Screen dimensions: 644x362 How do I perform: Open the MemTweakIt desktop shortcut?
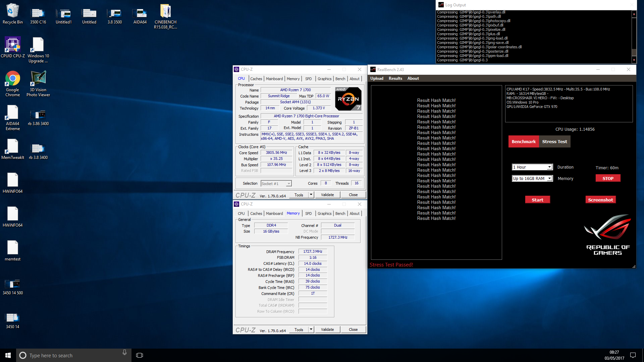click(13, 149)
